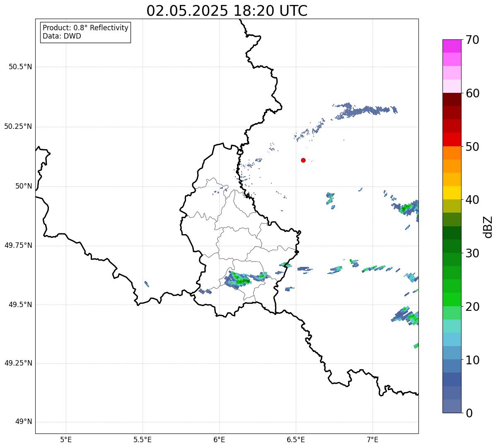Click the 50.5°N latitude label
The image size is (498, 448).
click(x=20, y=67)
